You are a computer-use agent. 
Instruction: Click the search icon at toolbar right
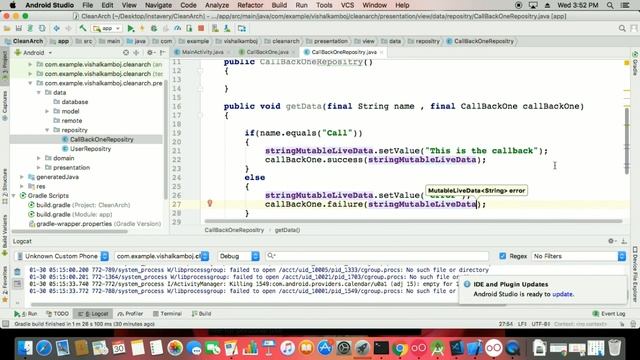click(622, 29)
